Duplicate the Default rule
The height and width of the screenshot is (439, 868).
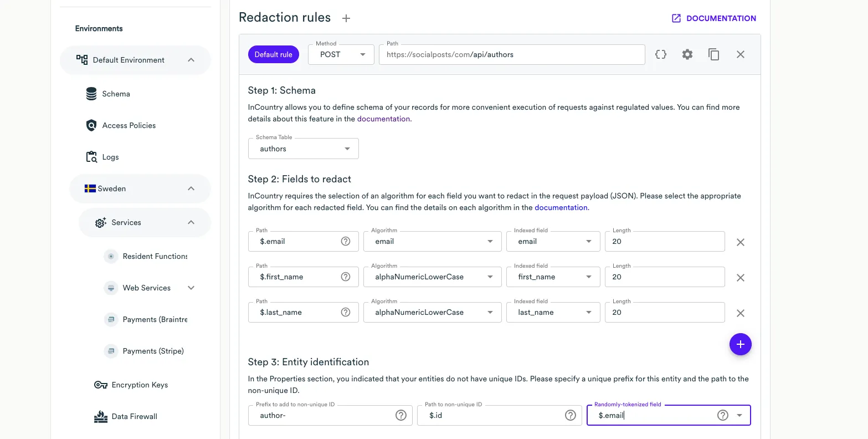point(713,54)
